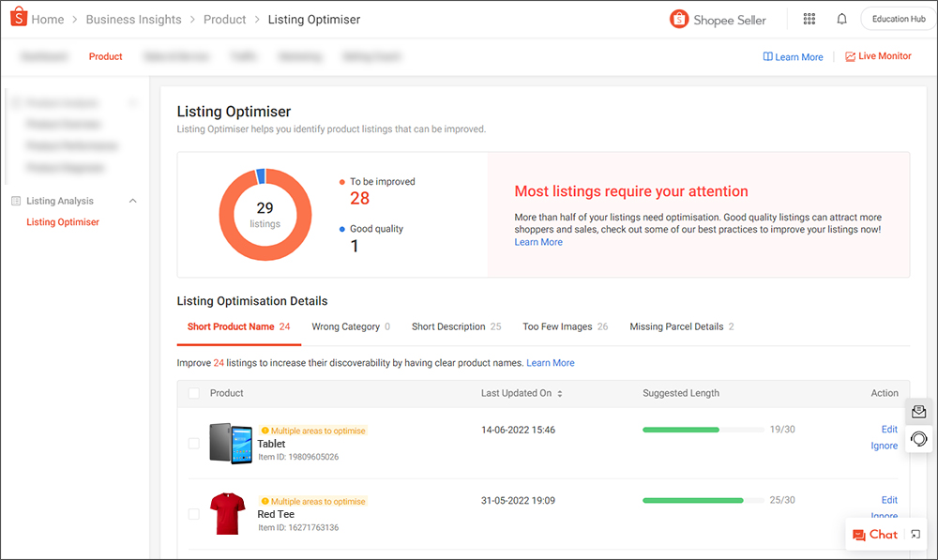Check the select-all checkbox in the product table
Screen dimensions: 938x560
point(193,393)
